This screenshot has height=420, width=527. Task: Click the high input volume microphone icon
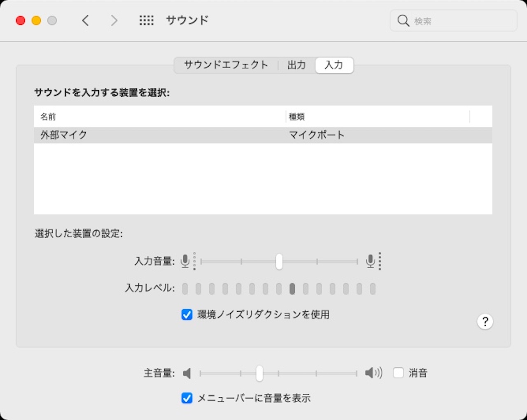(x=371, y=261)
